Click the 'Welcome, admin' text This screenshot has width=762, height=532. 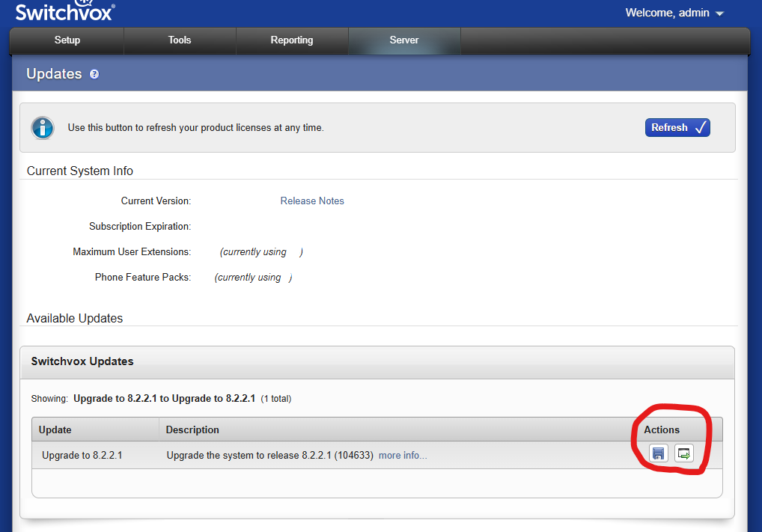pos(667,13)
